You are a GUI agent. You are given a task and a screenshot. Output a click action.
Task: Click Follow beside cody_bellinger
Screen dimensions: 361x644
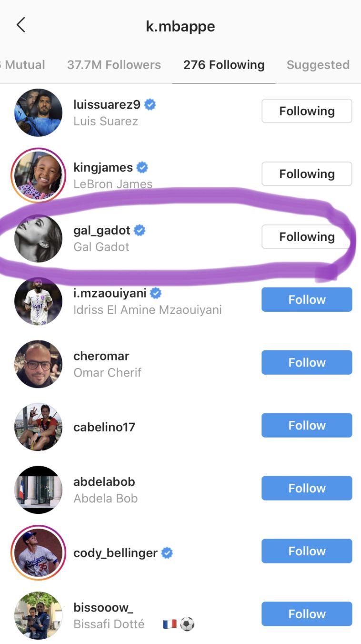point(307,552)
